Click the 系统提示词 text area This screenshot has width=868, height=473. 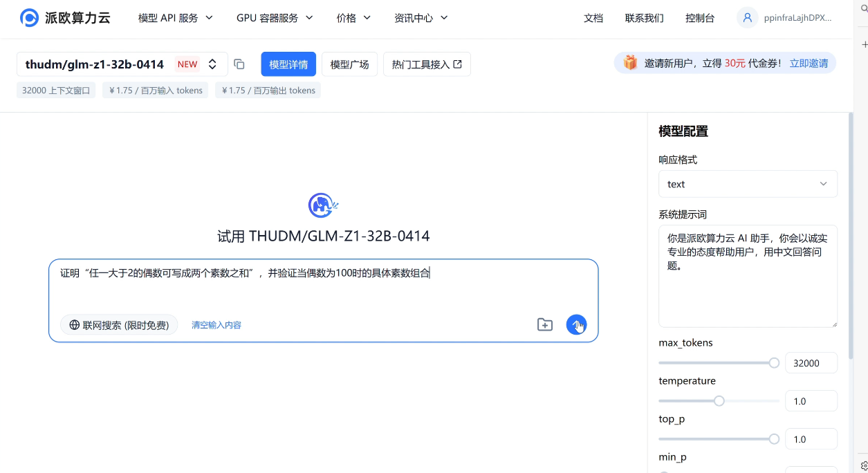point(748,276)
